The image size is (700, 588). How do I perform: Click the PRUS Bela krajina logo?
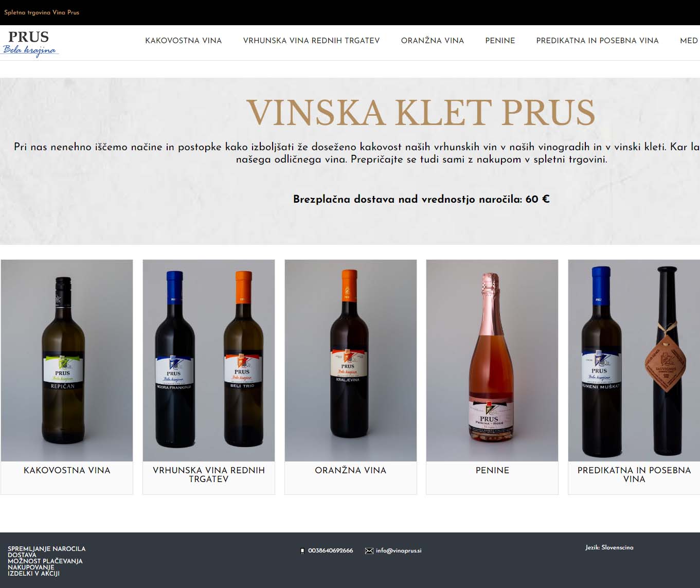coord(31,43)
